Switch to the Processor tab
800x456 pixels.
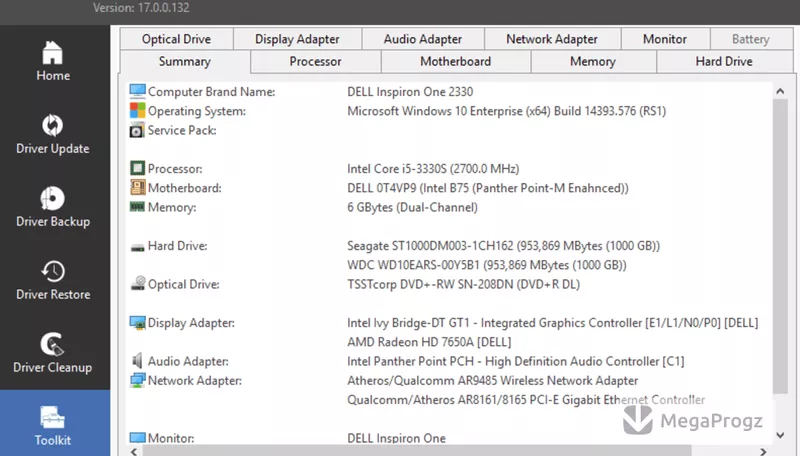pyautogui.click(x=315, y=62)
